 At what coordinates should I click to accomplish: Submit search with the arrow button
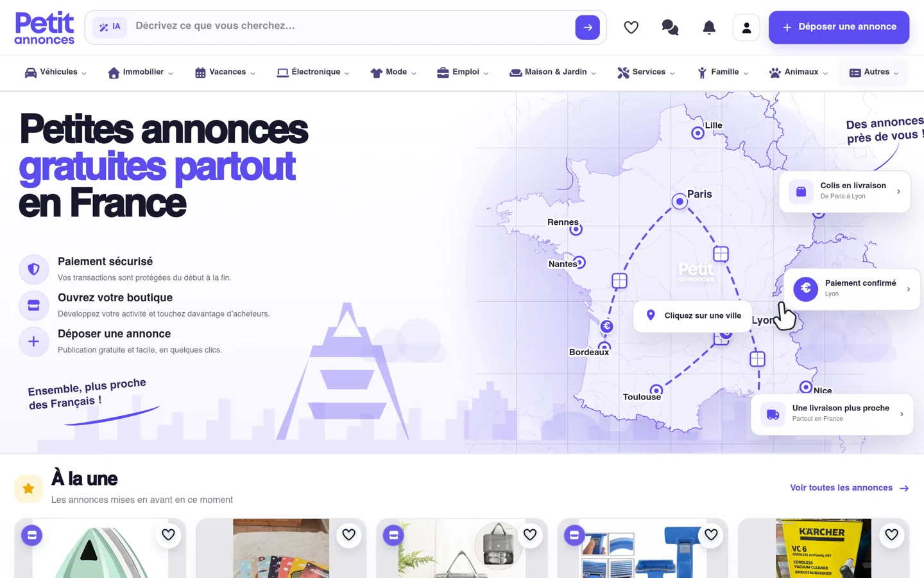587,28
